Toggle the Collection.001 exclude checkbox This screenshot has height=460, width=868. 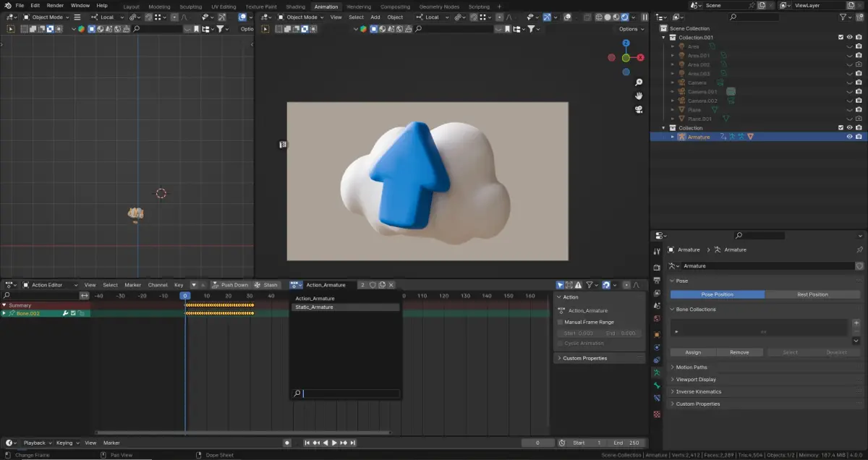[x=841, y=38]
